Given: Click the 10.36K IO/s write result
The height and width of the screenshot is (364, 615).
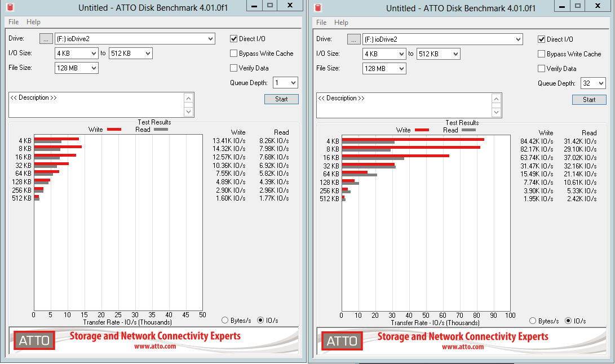Looking at the screenshot, I should 229,166.
